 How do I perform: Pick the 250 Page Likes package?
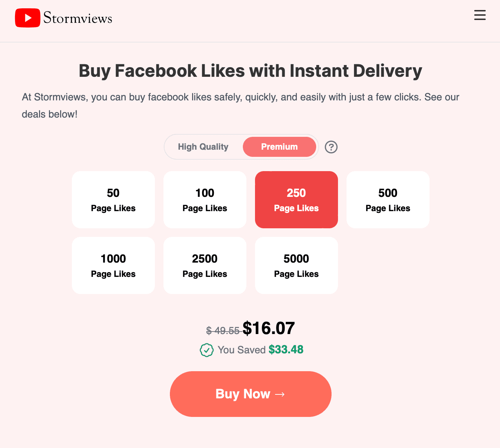(296, 200)
